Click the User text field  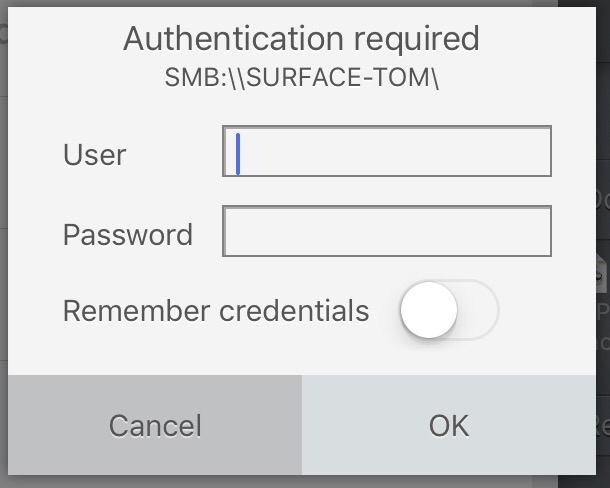[387, 151]
